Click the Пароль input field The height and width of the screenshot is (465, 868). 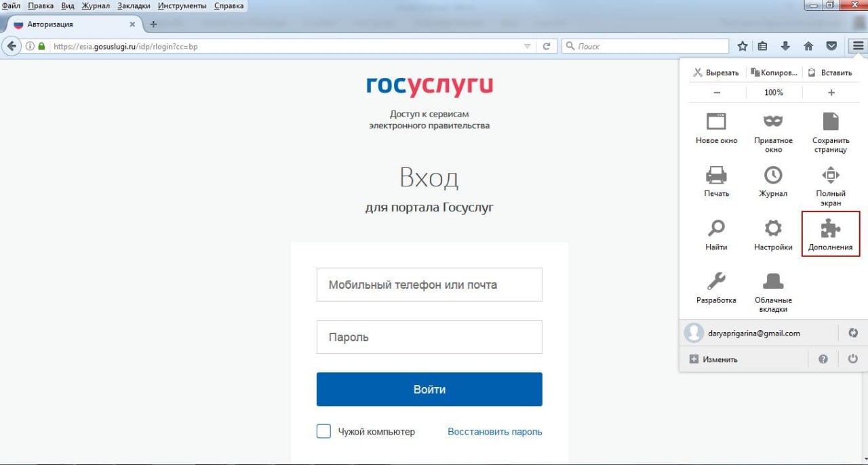click(429, 337)
